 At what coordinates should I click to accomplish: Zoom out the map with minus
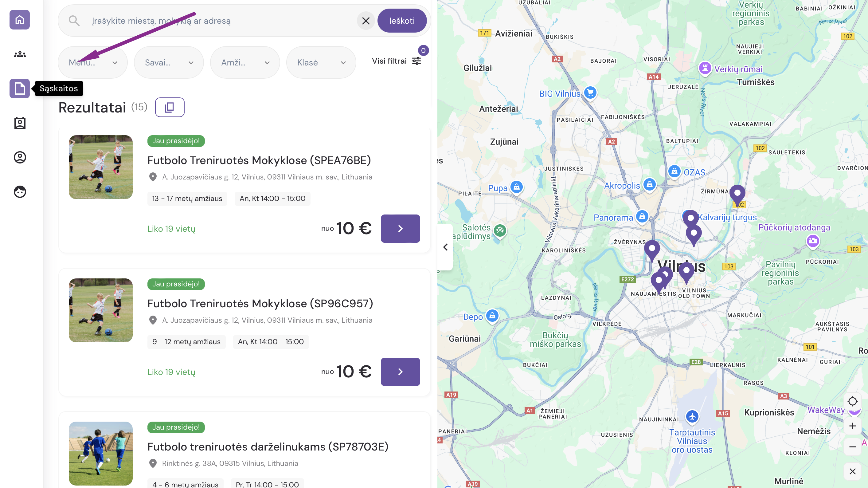pos(853,447)
